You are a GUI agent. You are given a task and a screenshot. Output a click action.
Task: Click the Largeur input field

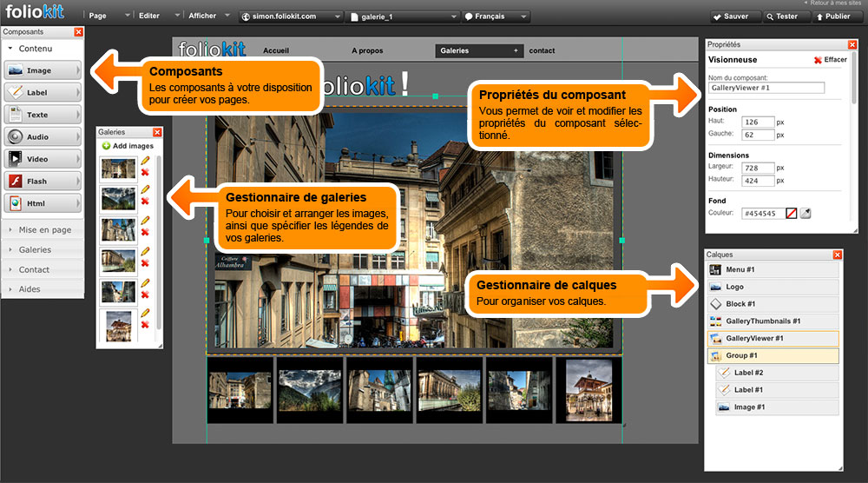[758, 168]
